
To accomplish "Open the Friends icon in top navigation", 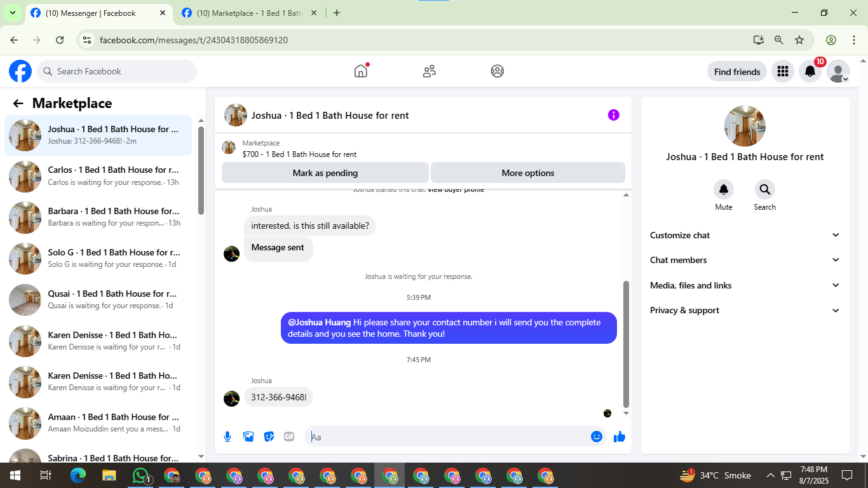I will [x=430, y=71].
